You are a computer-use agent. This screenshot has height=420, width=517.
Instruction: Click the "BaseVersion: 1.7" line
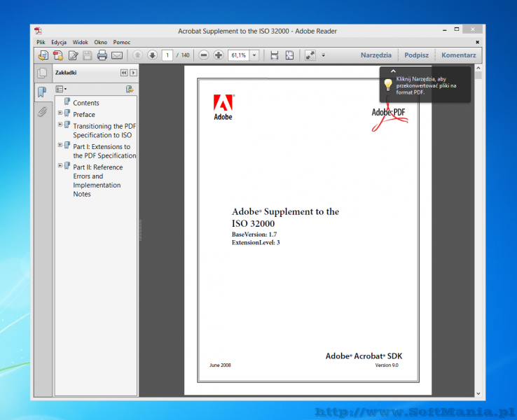click(x=254, y=234)
